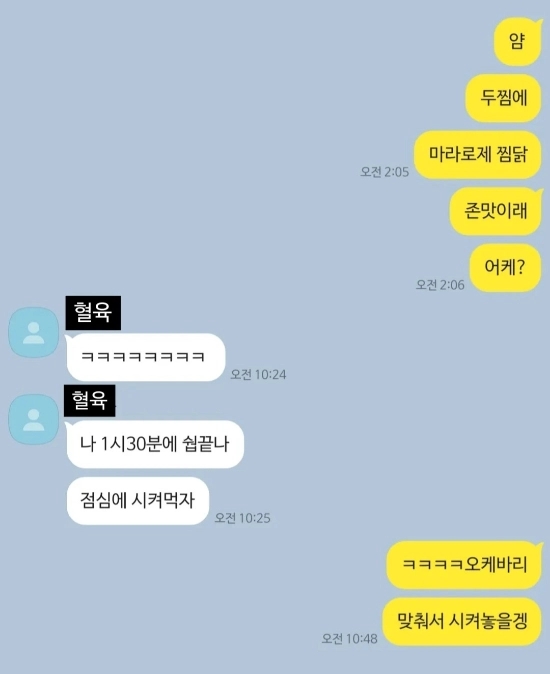Select the ㅋㅋㅋㅋ오케바리 message bubble
Screen dimensions: 550x674
point(464,564)
